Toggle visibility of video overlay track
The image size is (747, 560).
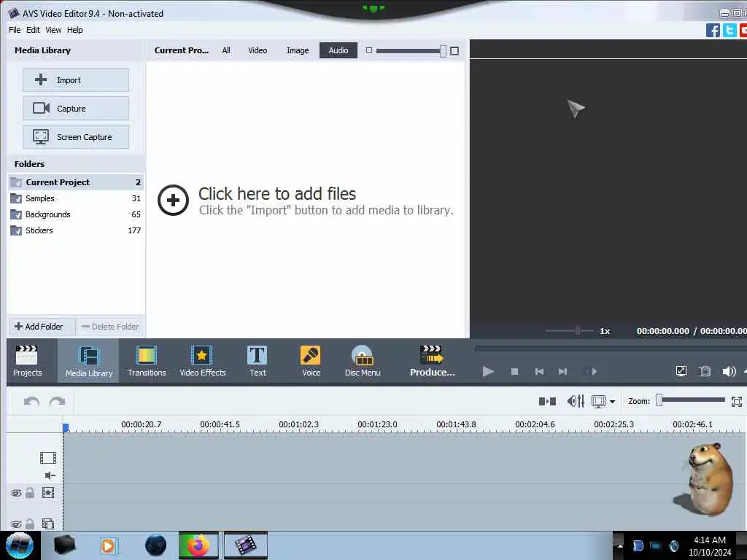click(x=16, y=524)
